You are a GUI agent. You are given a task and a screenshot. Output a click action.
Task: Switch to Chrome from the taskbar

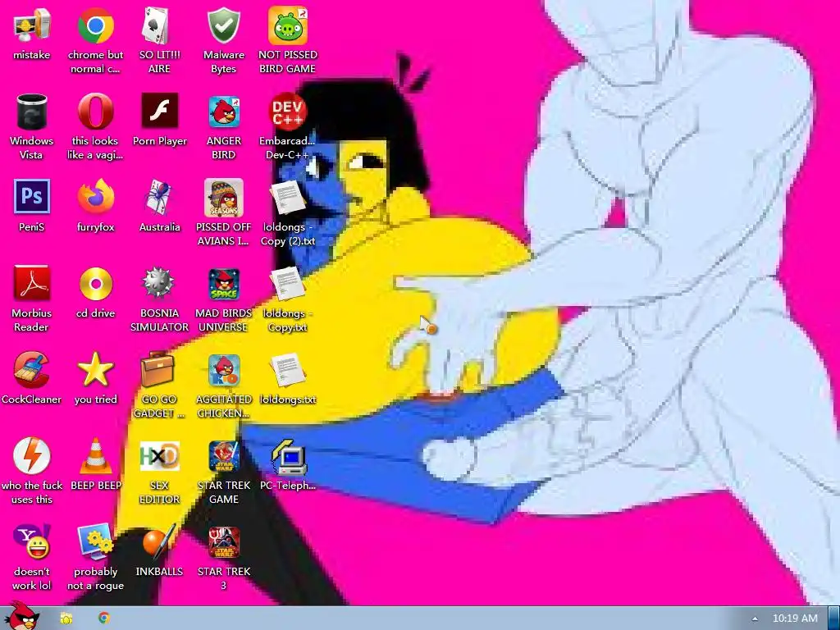pos(104,618)
